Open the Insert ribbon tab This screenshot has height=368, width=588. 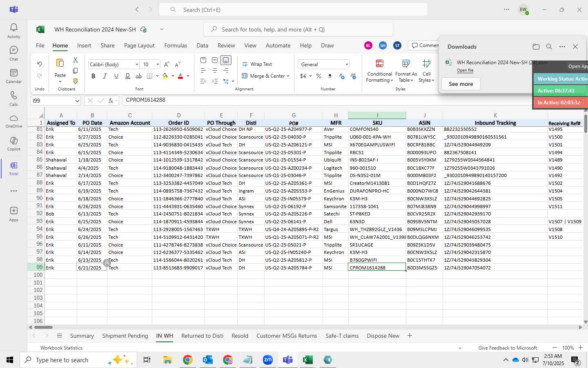(x=84, y=45)
